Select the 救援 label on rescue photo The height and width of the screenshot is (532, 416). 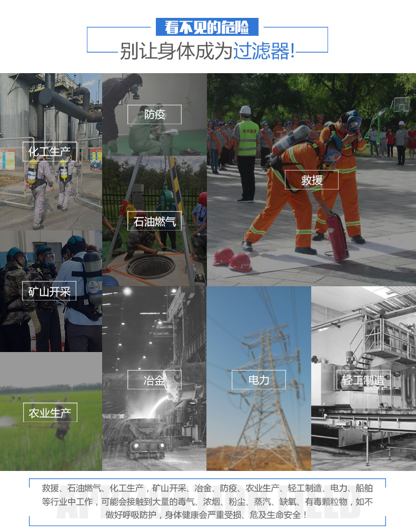click(x=312, y=180)
